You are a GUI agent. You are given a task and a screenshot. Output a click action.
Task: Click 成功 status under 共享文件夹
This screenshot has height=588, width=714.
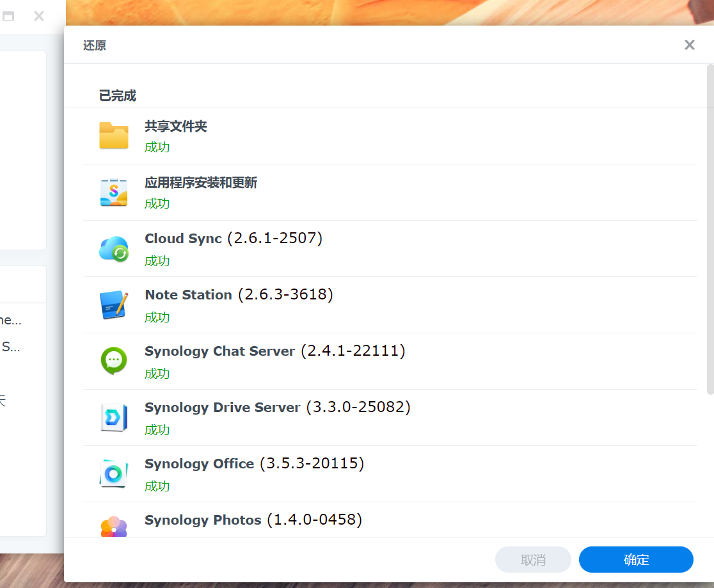tap(157, 147)
